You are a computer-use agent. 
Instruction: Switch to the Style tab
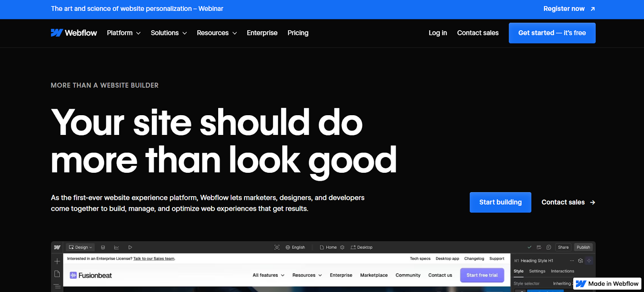point(518,271)
